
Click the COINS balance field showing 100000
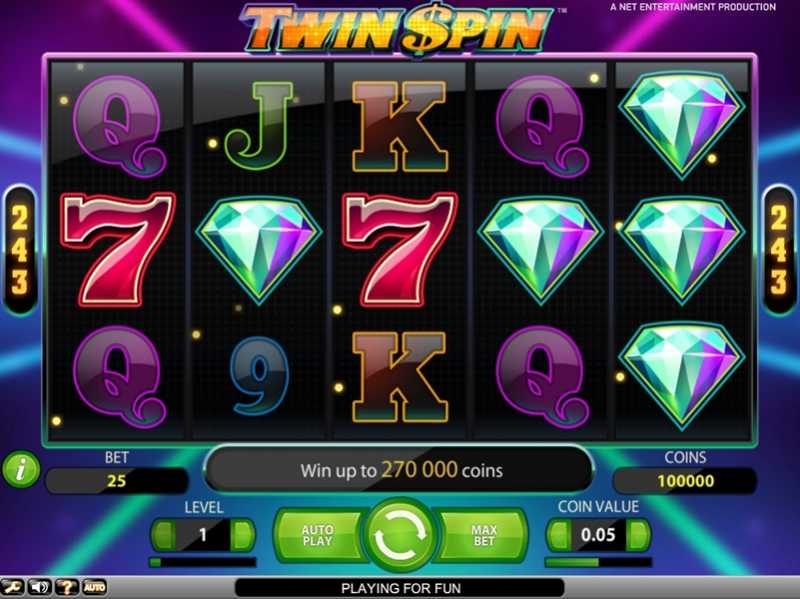(x=685, y=481)
